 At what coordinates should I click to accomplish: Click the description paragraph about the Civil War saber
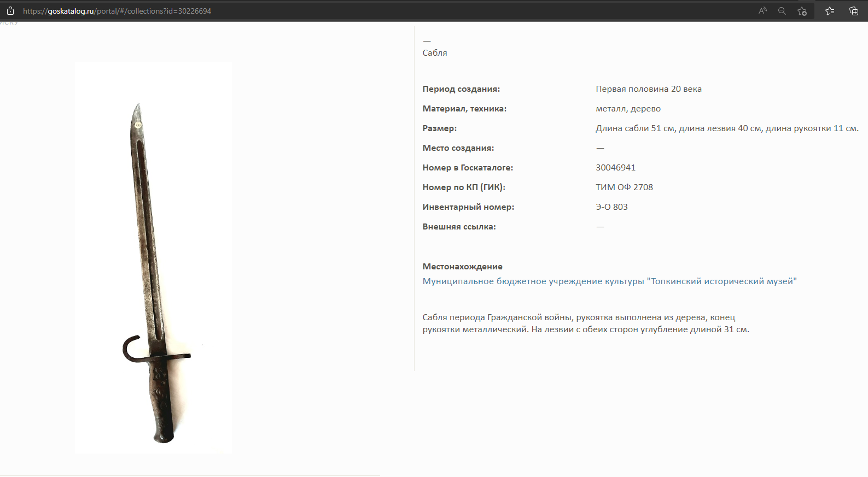click(585, 323)
